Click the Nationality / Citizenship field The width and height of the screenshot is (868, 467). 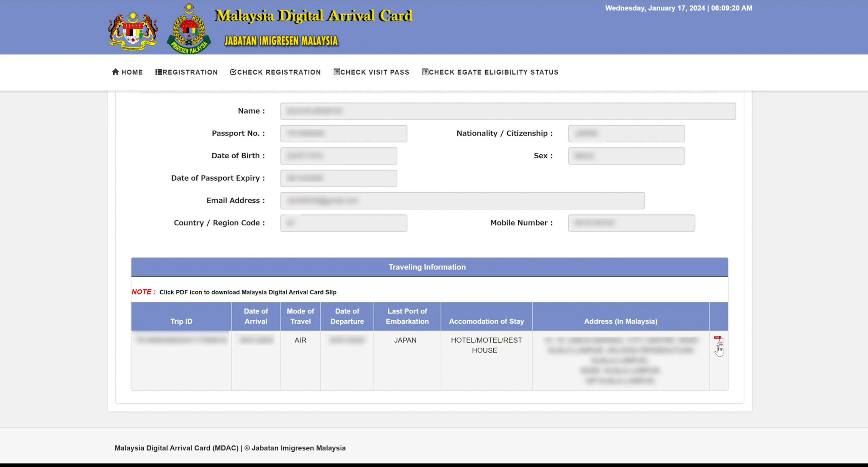pyautogui.click(x=627, y=133)
